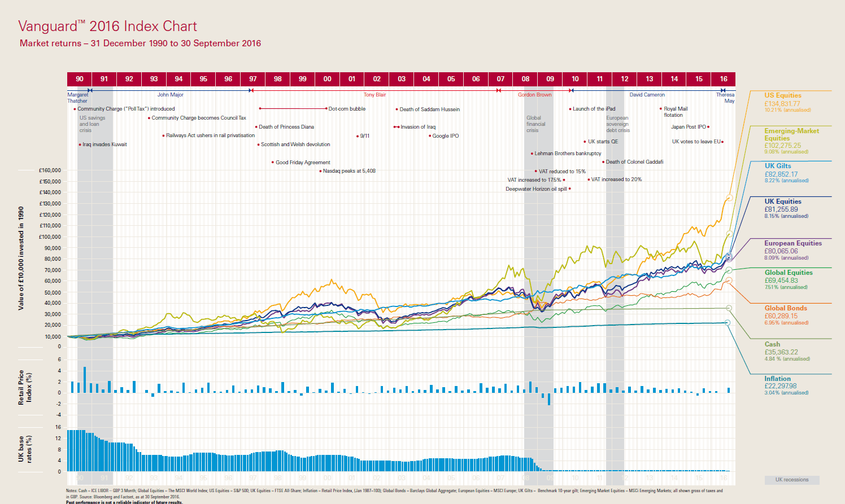The height and width of the screenshot is (504, 845).
Task: Click the 'UK starts QE' event label
Action: pyautogui.click(x=603, y=142)
